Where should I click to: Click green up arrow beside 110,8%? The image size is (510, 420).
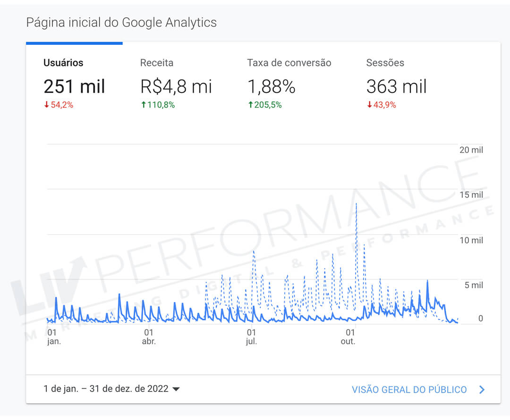point(143,105)
